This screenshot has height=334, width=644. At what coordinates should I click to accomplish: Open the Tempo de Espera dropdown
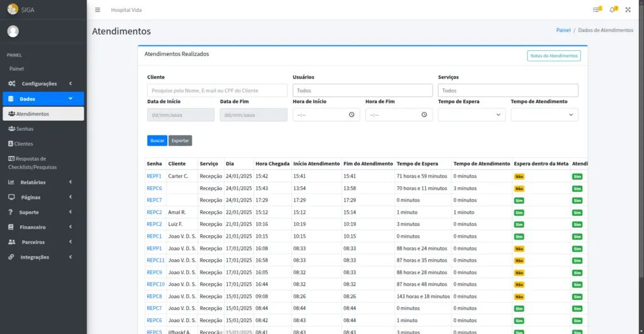(472, 114)
